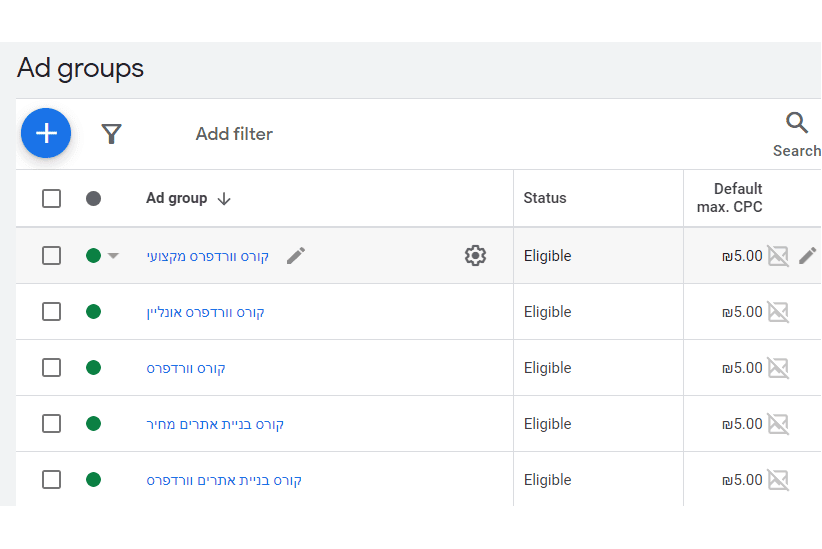The height and width of the screenshot is (549, 822).
Task: Open the Search magnifier icon
Action: coord(796,123)
